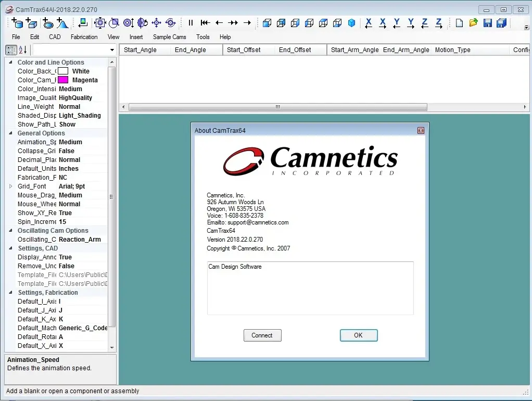Screen dimensions: 532x401
Task: Rotate view about Z with right arrow
Action: pos(439,23)
